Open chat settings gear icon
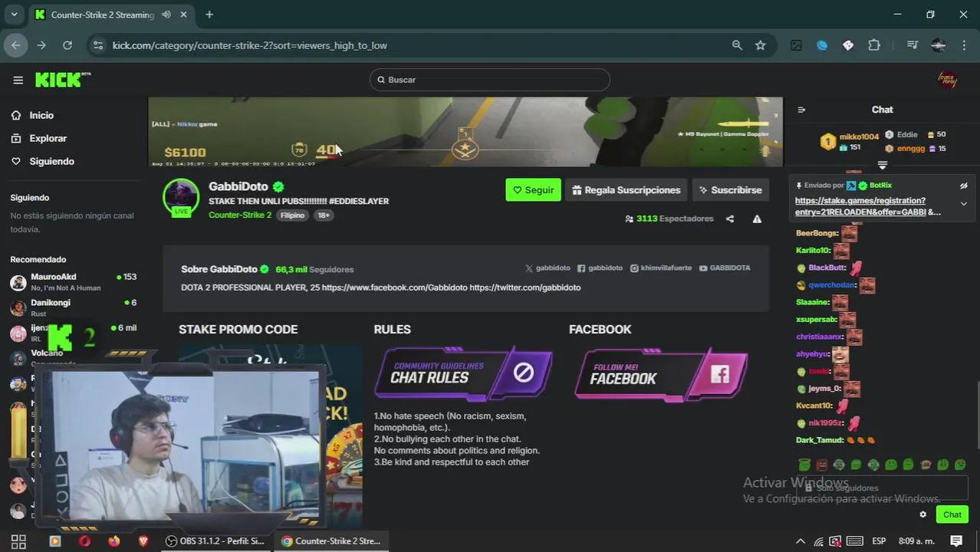 pos(922,514)
